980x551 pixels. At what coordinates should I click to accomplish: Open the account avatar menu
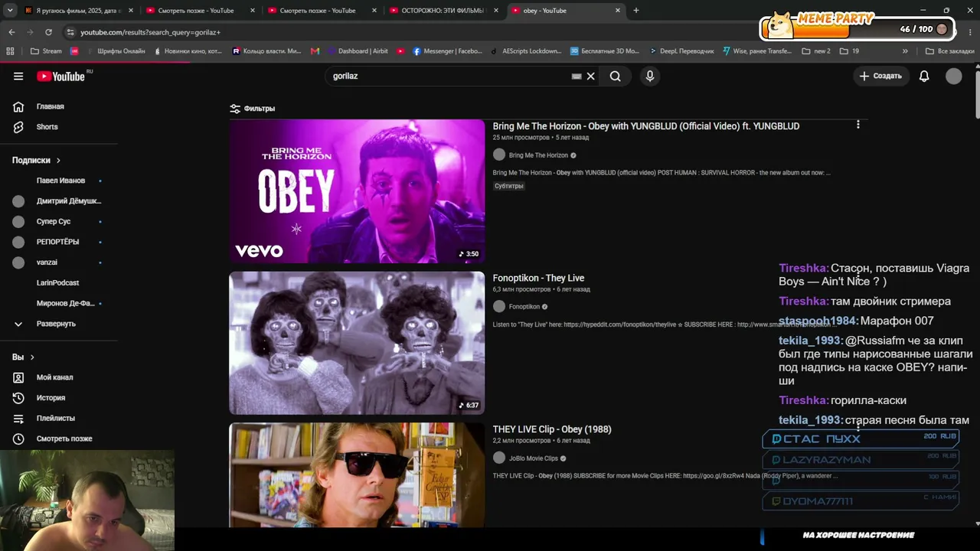click(x=953, y=76)
